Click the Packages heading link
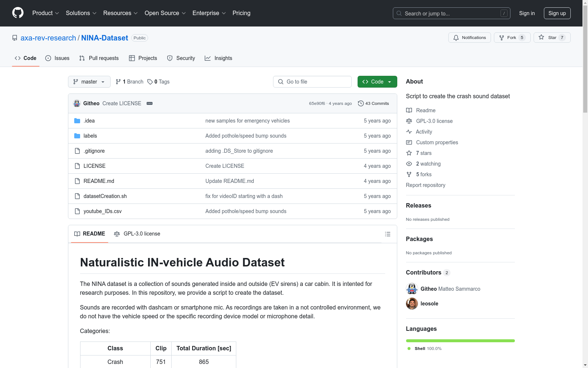This screenshot has height=368, width=588. pyautogui.click(x=419, y=239)
